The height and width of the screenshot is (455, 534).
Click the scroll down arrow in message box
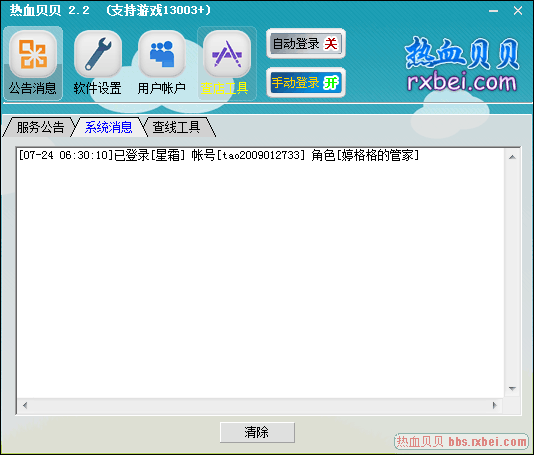(512, 389)
